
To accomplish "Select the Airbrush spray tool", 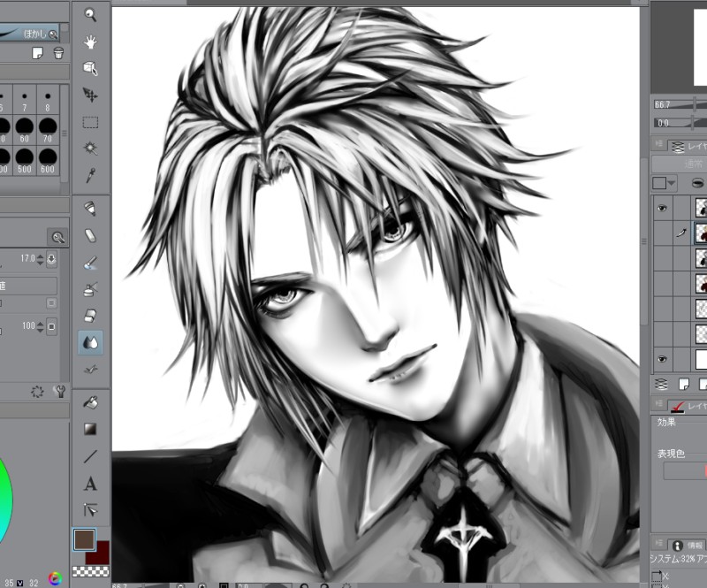I will coord(91,289).
